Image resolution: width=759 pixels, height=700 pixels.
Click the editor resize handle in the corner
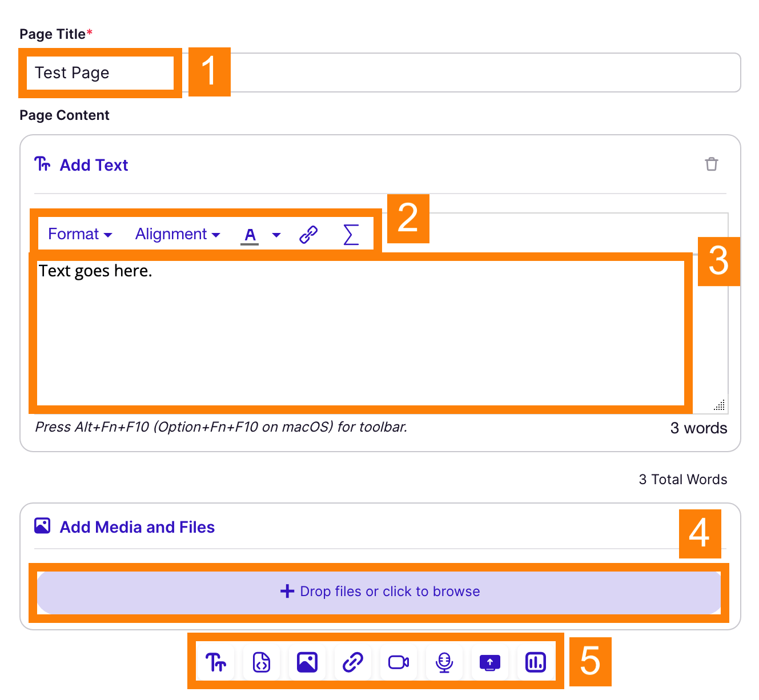pyautogui.click(x=720, y=405)
